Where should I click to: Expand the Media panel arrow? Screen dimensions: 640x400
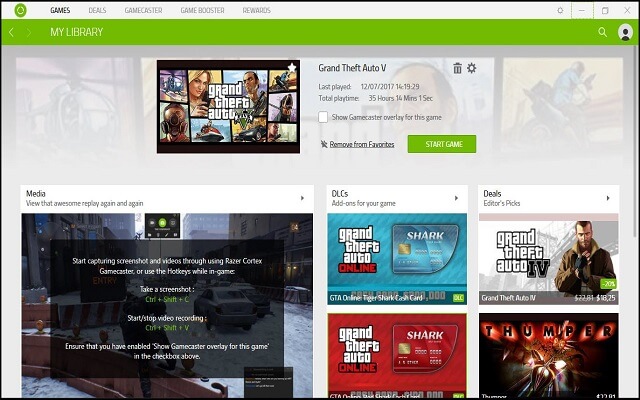click(302, 198)
